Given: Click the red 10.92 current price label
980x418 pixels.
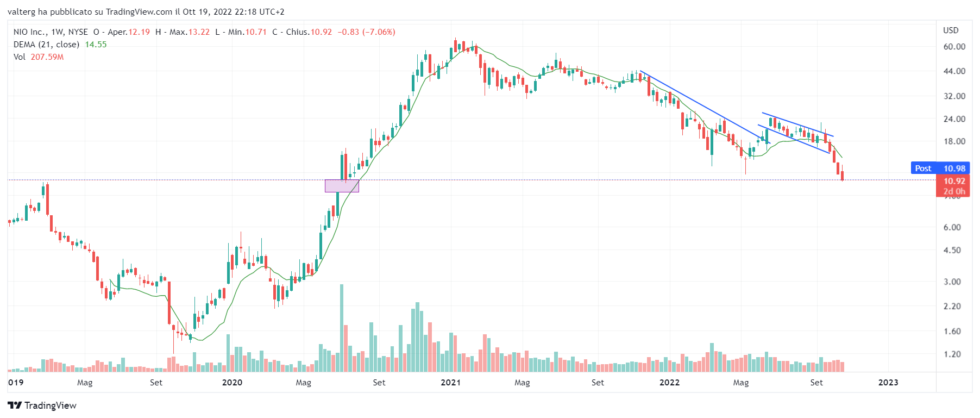Looking at the screenshot, I should pos(954,181).
